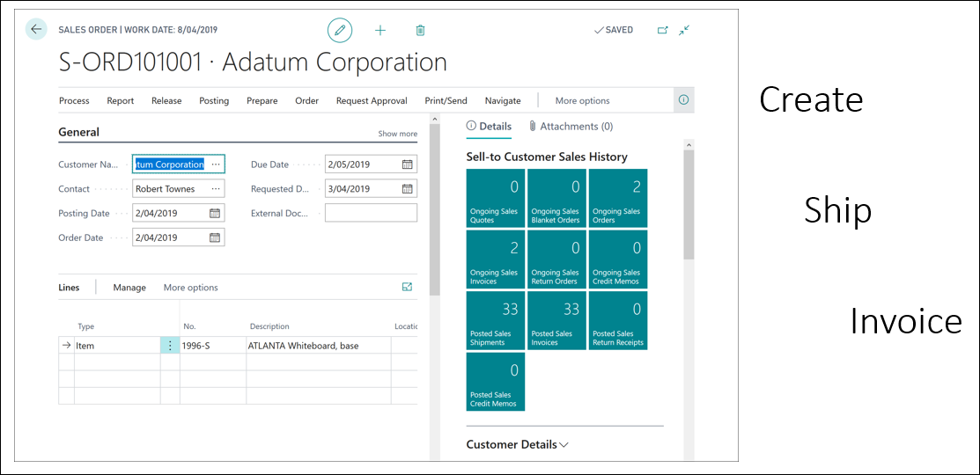
Task: Open page in new window icon
Action: click(662, 30)
